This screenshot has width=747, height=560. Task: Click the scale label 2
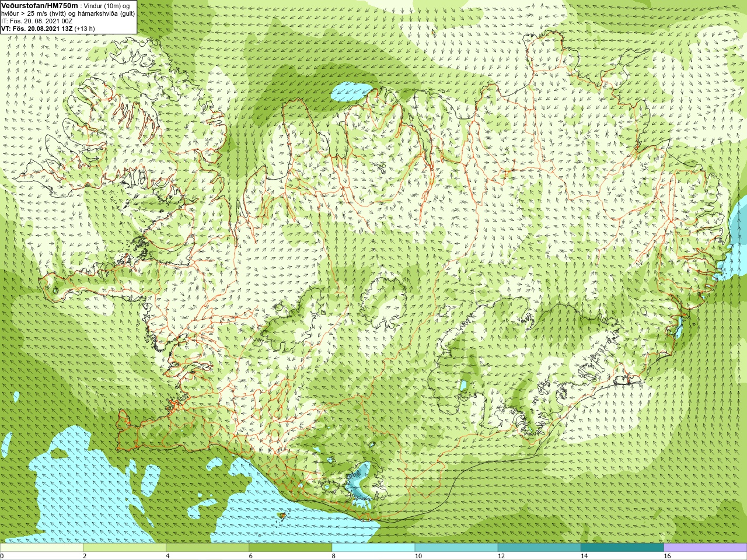click(x=85, y=556)
